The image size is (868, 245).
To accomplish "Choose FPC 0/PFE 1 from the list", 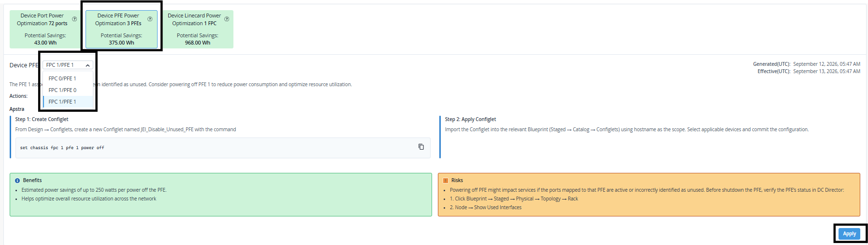I will coord(68,78).
